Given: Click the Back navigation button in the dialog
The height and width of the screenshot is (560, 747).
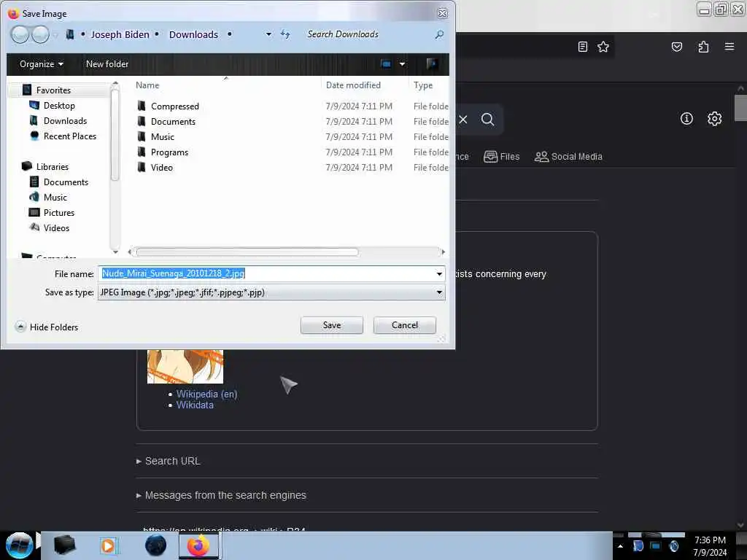Looking at the screenshot, I should [x=20, y=34].
